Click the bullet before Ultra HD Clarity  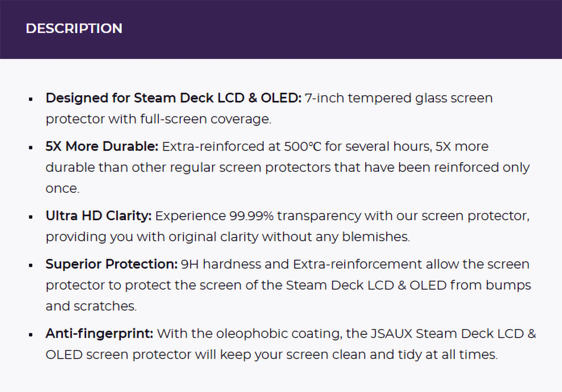pos(31,217)
